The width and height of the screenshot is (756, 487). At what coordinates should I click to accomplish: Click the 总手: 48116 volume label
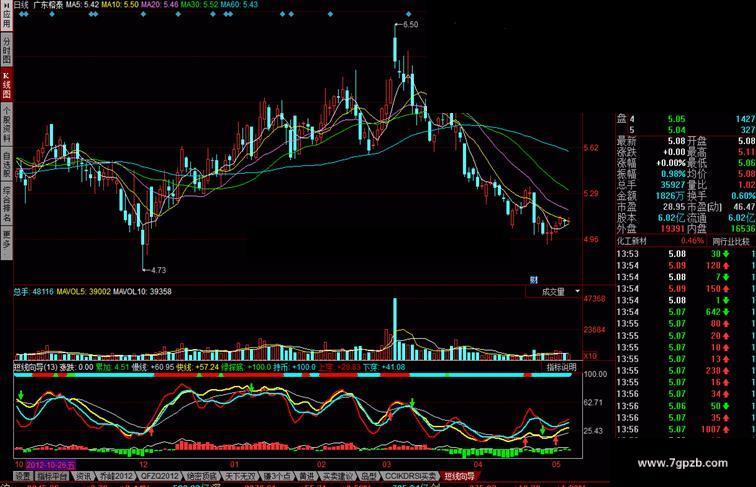coord(33,292)
